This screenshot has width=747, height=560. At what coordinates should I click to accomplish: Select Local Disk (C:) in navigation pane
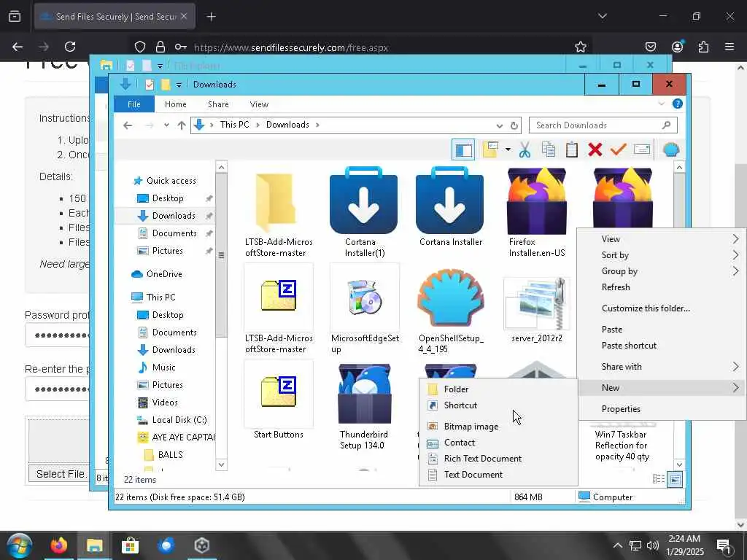(172, 420)
